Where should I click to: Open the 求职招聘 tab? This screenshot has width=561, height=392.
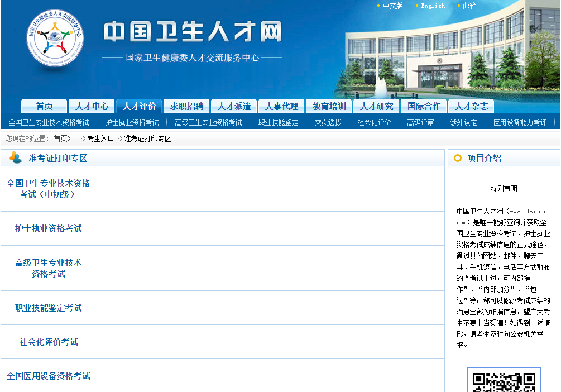(186, 106)
